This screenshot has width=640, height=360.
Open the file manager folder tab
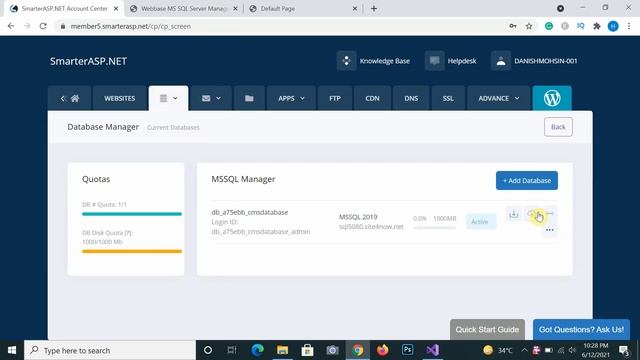(249, 98)
